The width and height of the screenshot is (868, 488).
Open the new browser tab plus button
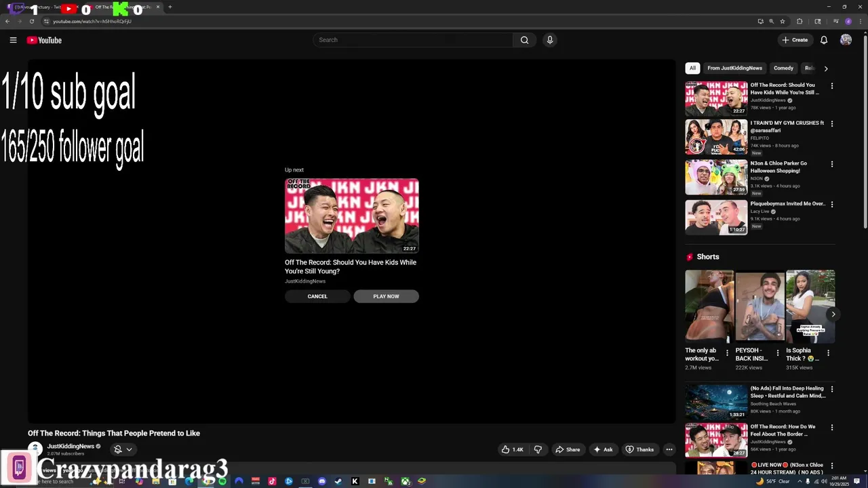170,7
